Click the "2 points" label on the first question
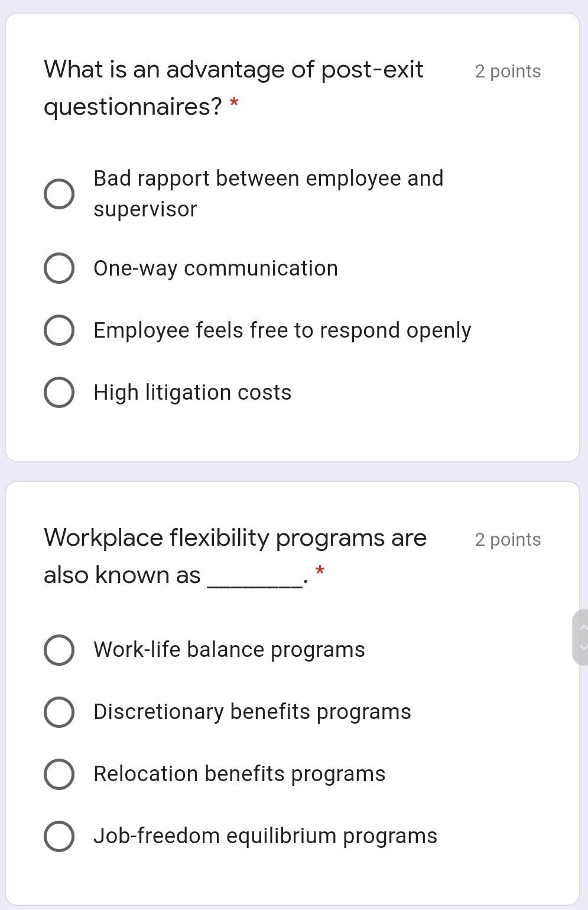The height and width of the screenshot is (910, 588). pos(508,72)
